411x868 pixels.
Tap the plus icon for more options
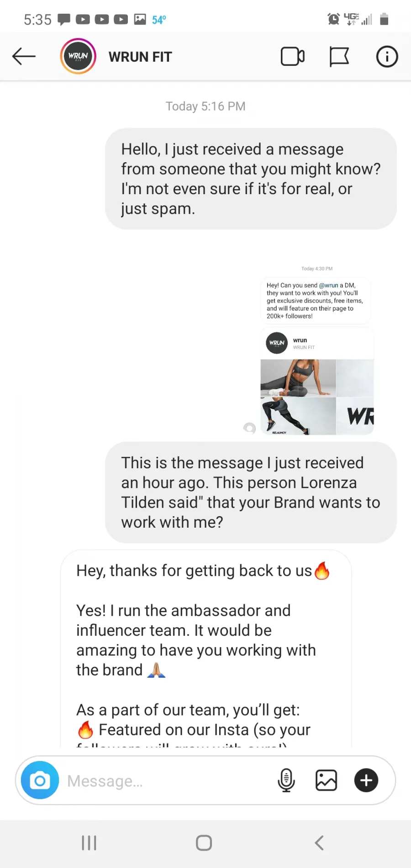click(x=366, y=780)
